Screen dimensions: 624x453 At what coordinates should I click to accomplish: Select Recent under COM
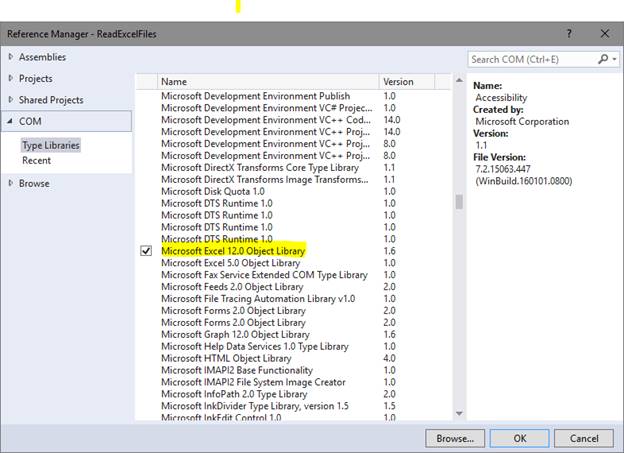coord(36,160)
